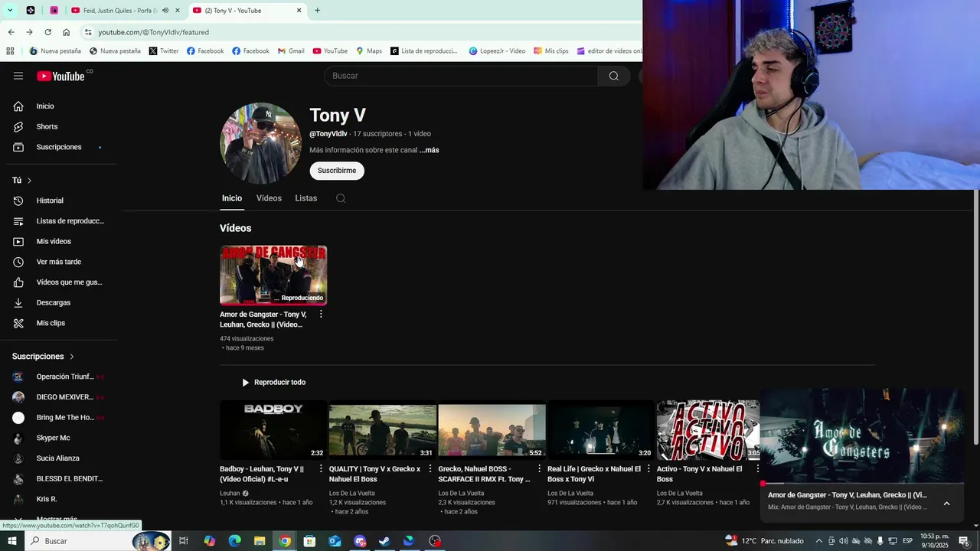Open the Operación Triunfo subscription
The height and width of the screenshot is (551, 980).
pos(60,377)
